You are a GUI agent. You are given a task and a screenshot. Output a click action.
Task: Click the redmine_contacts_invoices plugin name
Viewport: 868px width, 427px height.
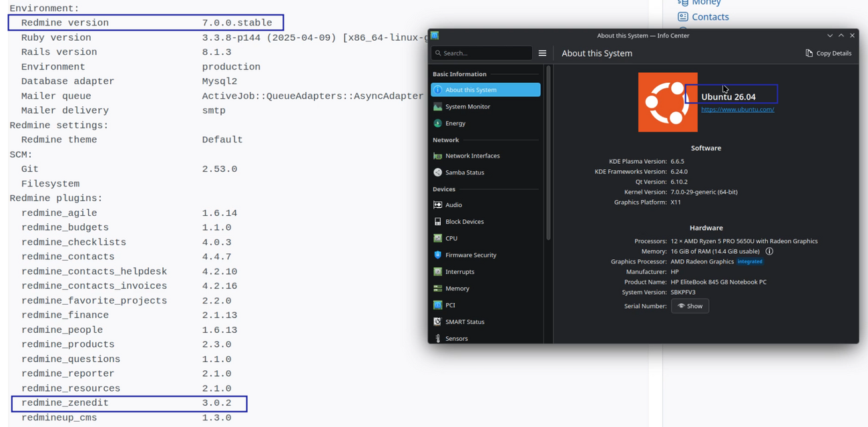pos(94,286)
